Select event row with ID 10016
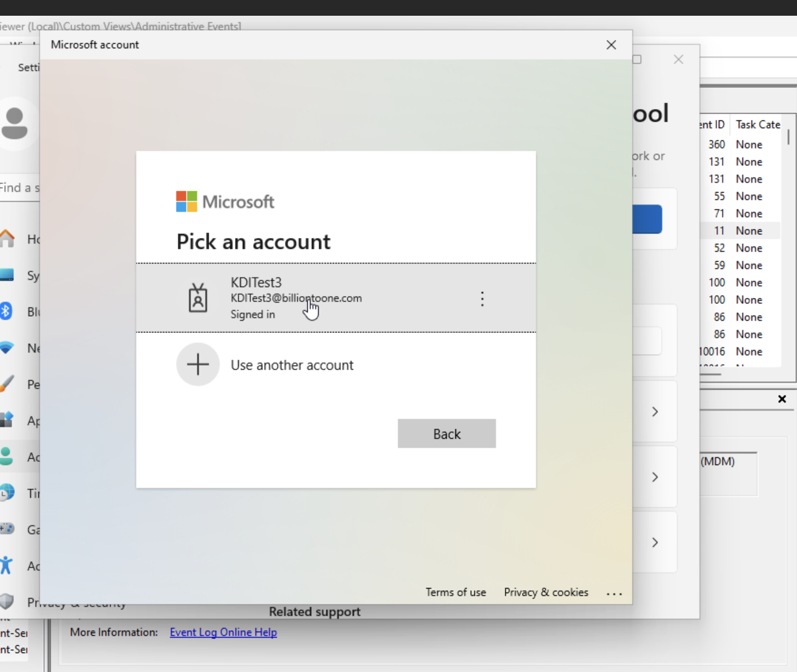The image size is (797, 672). click(x=739, y=352)
